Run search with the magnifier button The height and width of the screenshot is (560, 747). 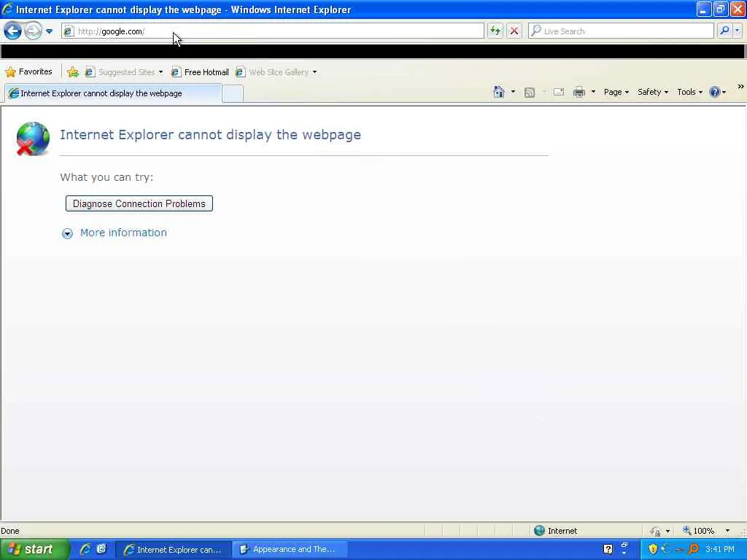point(724,31)
